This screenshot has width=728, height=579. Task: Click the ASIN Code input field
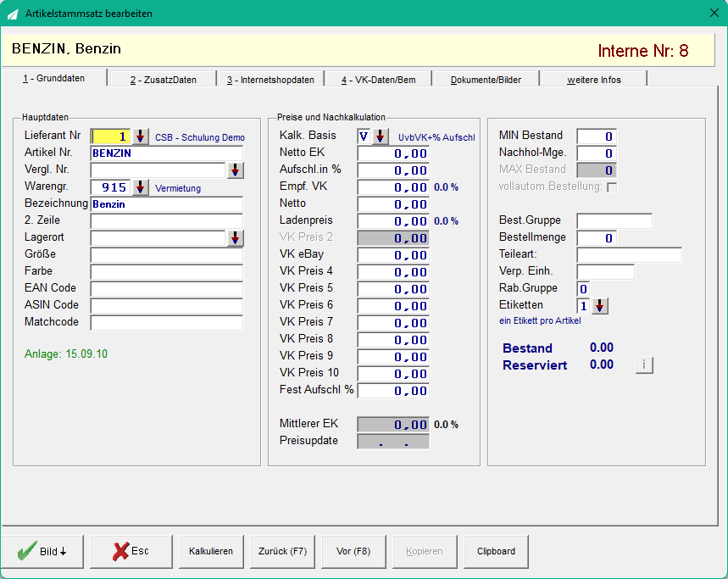167,306
